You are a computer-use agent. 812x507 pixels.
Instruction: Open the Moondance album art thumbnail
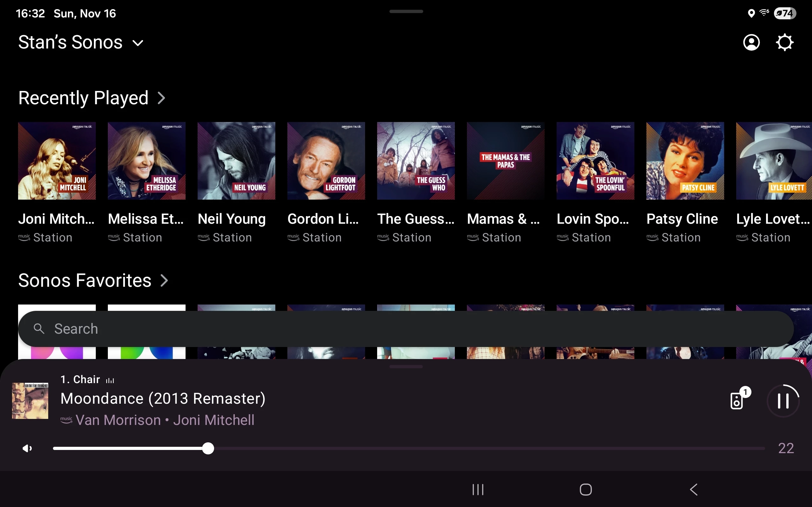[30, 401]
